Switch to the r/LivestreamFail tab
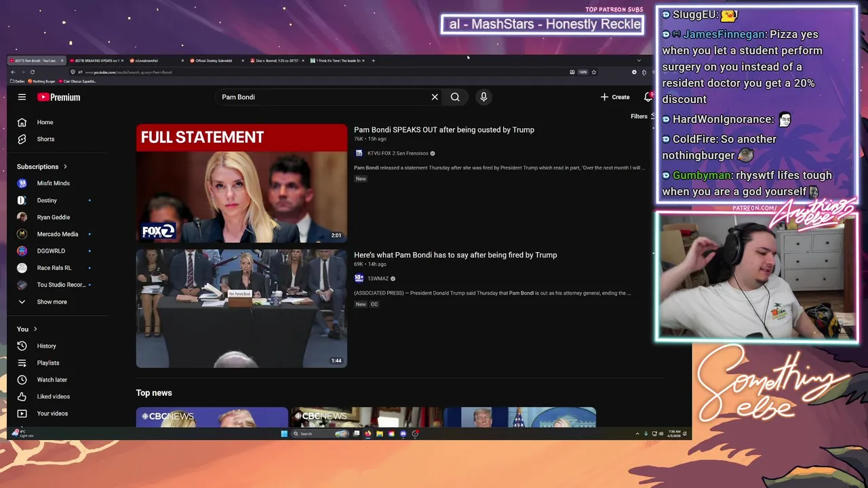This screenshot has width=868, height=488. 156,60
